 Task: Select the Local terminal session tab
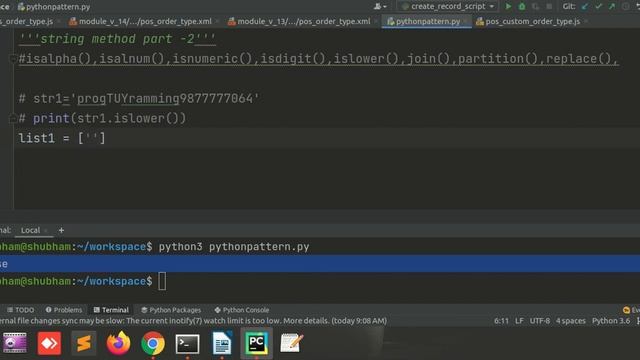[30, 230]
